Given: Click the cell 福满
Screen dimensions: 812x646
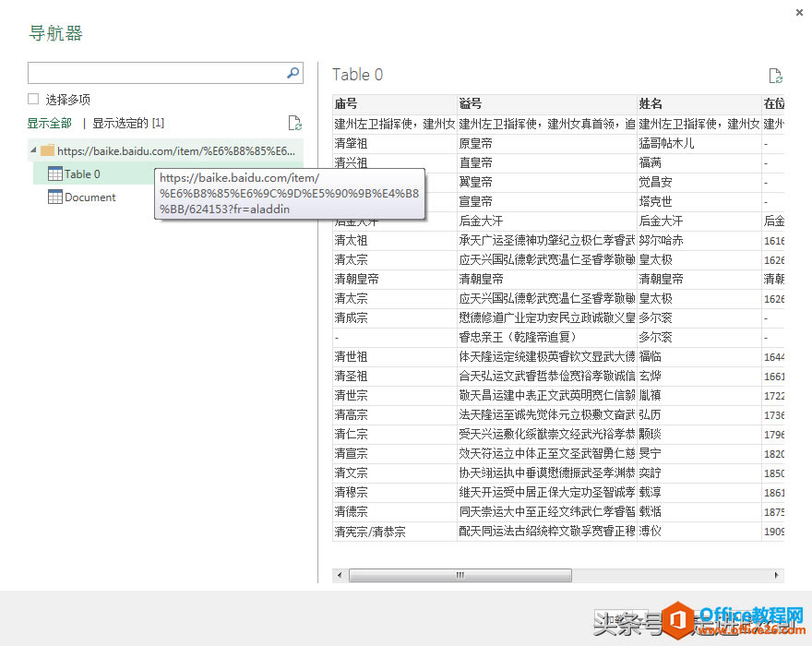Looking at the screenshot, I should pyautogui.click(x=699, y=162).
